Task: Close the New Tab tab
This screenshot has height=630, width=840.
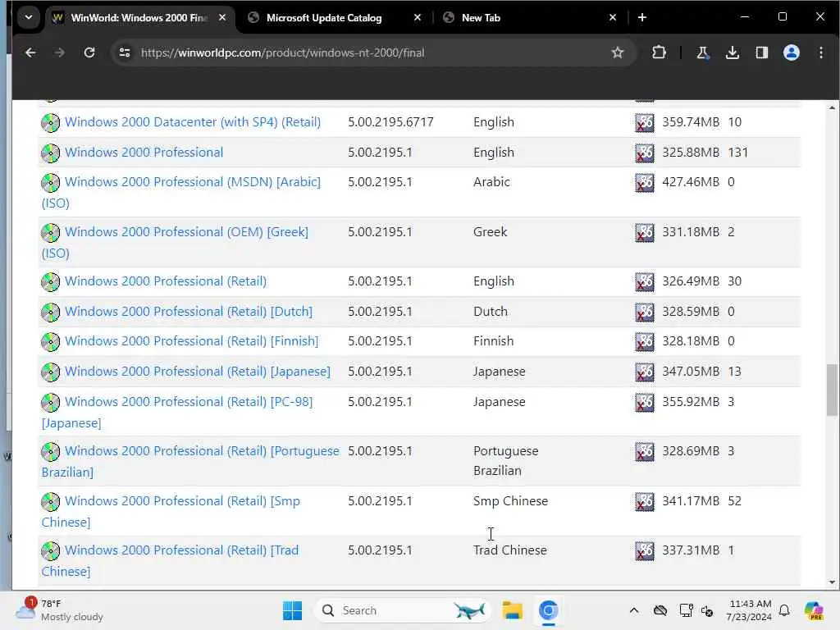Action: click(x=613, y=18)
